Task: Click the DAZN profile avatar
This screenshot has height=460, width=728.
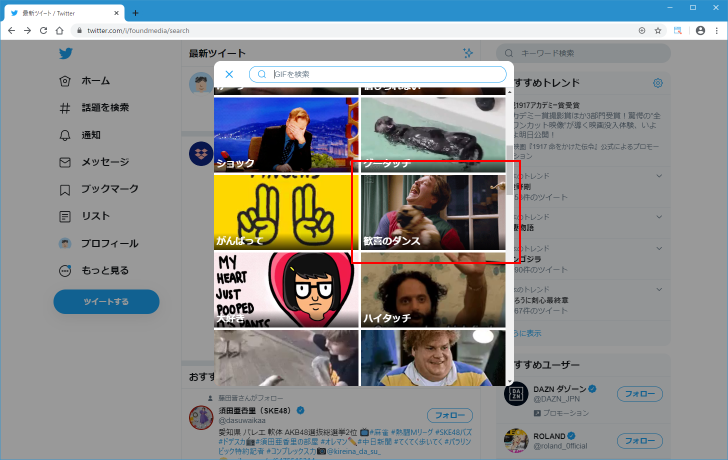Action: pyautogui.click(x=516, y=394)
